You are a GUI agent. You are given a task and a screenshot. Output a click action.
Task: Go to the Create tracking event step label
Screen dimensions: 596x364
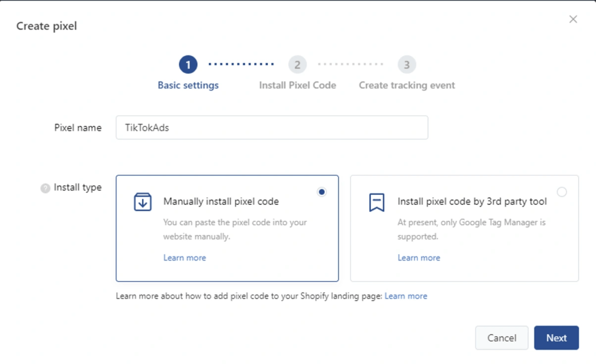[407, 85]
